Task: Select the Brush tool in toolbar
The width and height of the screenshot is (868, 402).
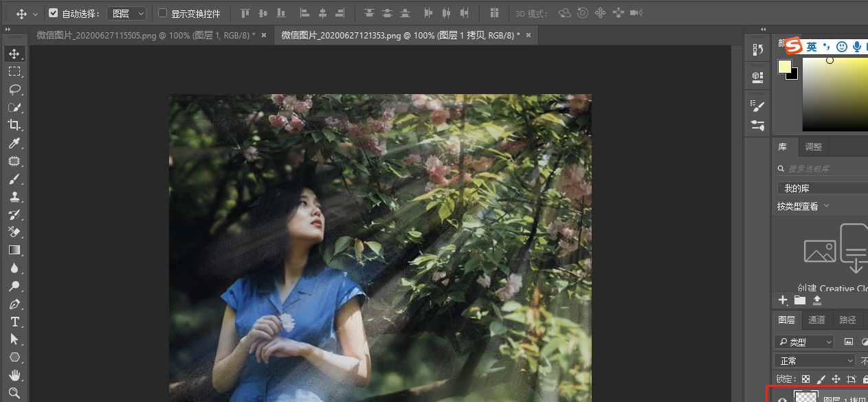Action: click(14, 179)
